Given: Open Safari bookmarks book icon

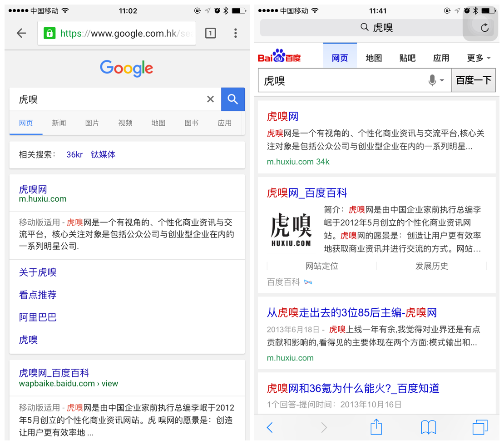Looking at the screenshot, I should click(428, 427).
